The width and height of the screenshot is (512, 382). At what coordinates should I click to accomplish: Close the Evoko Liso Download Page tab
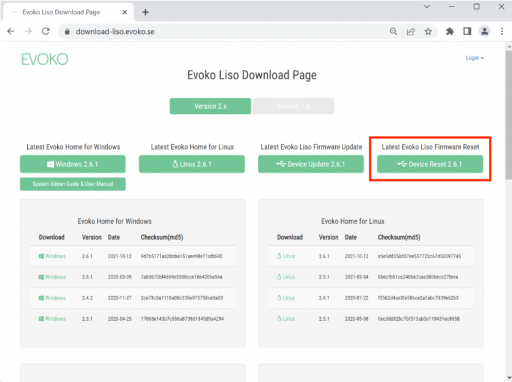tap(125, 12)
